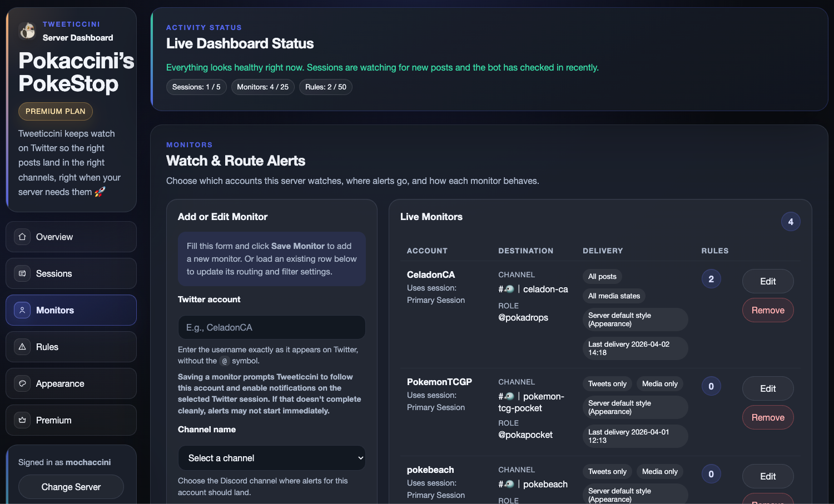
Task: Click the Premium crown icon in the sidebar
Action: 22,420
